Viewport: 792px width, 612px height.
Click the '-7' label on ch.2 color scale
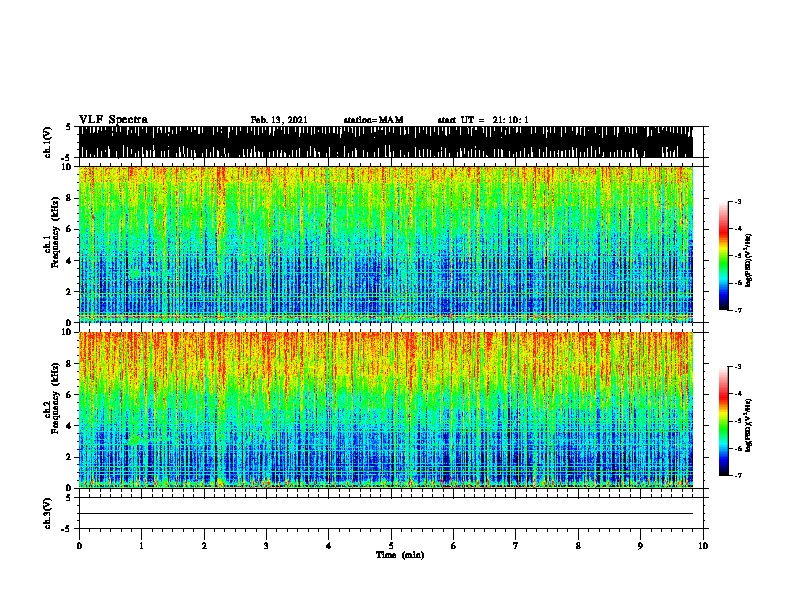click(x=737, y=475)
